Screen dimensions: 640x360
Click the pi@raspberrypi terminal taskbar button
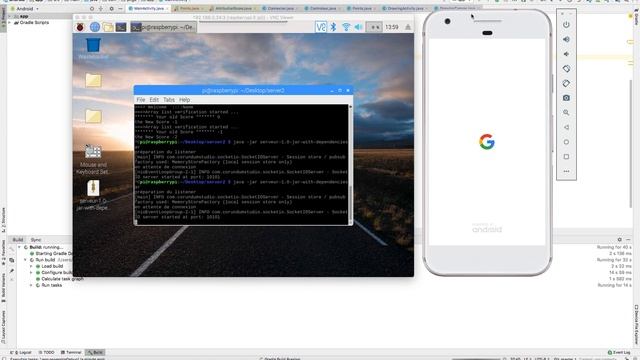[163, 27]
